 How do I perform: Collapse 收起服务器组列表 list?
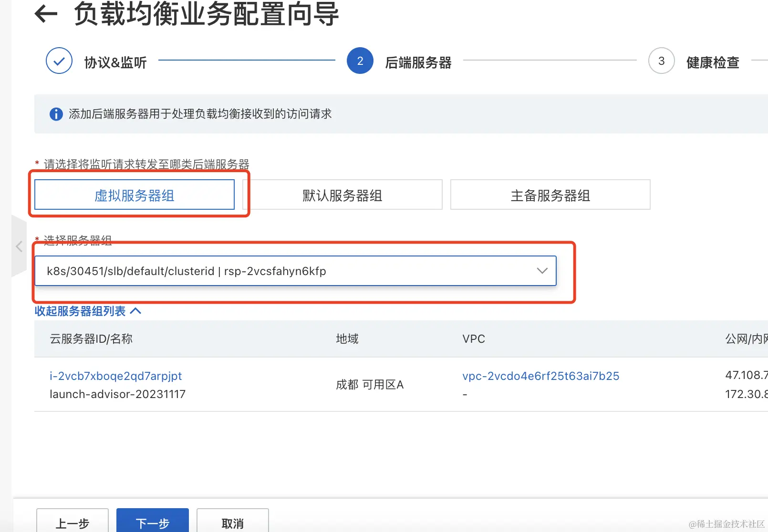(x=88, y=311)
